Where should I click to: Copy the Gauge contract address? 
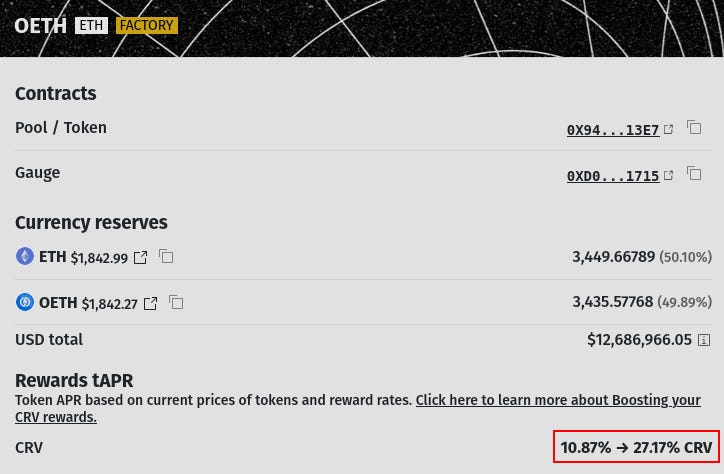click(694, 174)
